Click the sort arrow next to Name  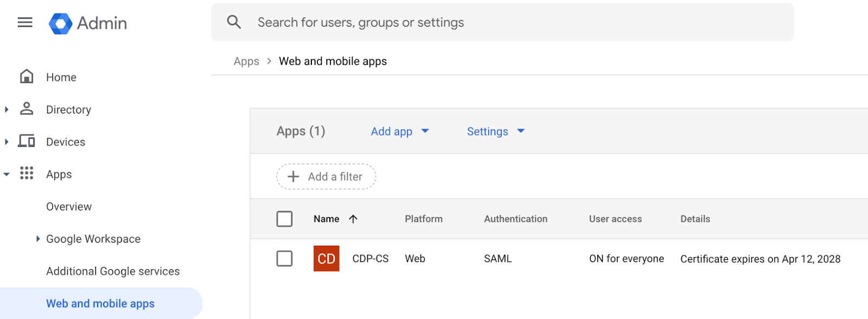click(x=353, y=219)
